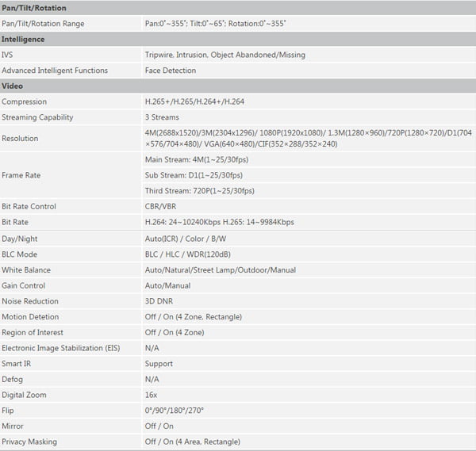Select the Resolution row label
The width and height of the screenshot is (476, 451).
21,139
